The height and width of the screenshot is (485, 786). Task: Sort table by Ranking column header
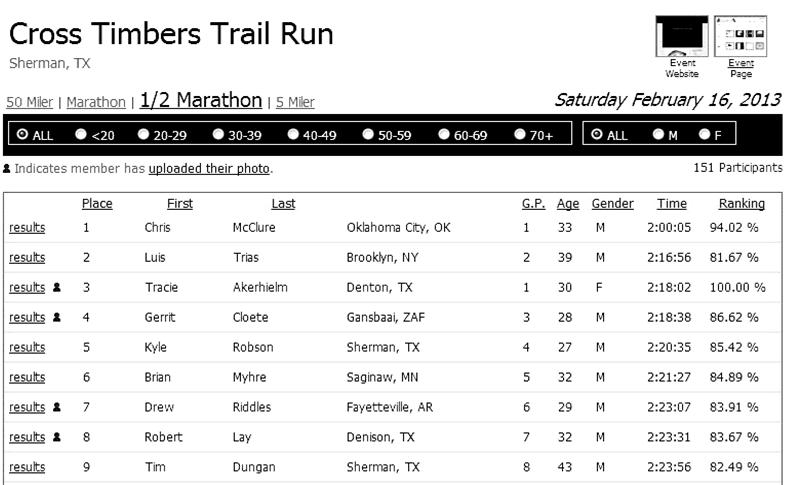pos(741,204)
